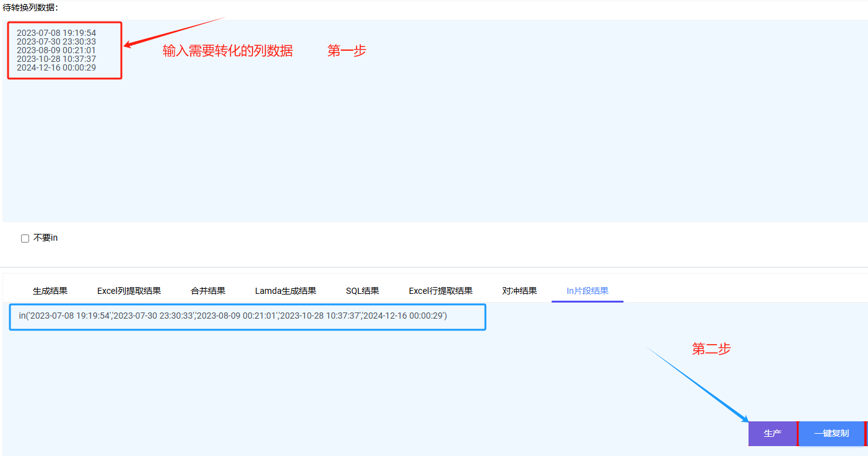868x456 pixels.
Task: Open the Excel行提取结果 tab
Action: coord(440,291)
